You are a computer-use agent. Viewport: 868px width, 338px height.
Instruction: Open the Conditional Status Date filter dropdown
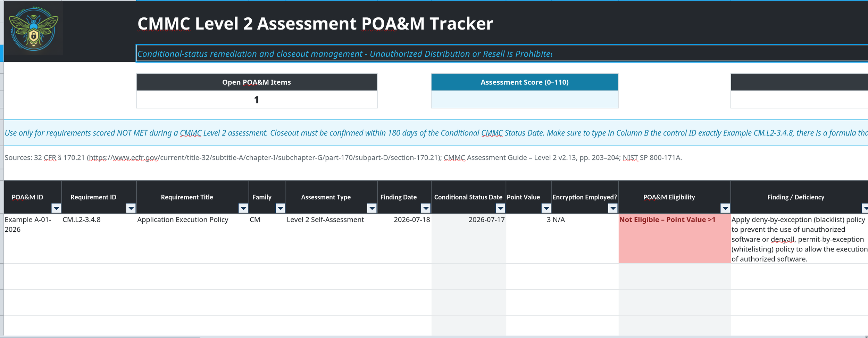pos(500,208)
